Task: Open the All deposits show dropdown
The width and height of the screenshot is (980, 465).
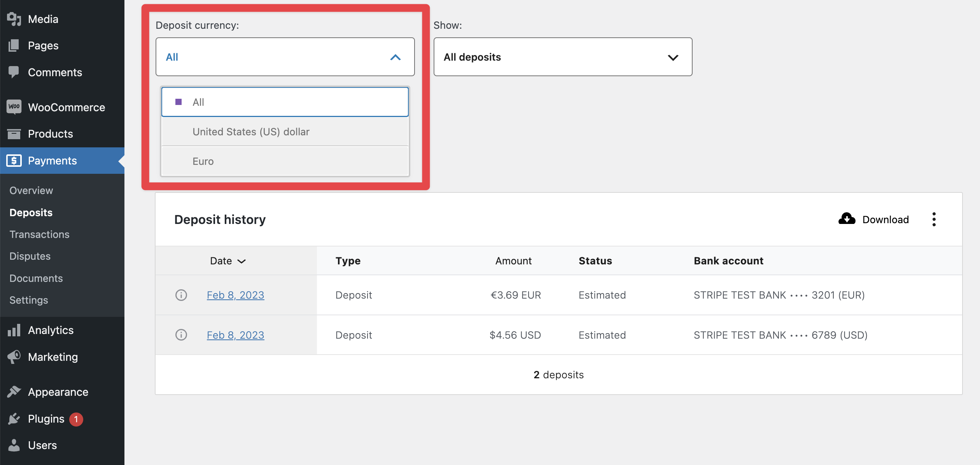Action: click(562, 57)
